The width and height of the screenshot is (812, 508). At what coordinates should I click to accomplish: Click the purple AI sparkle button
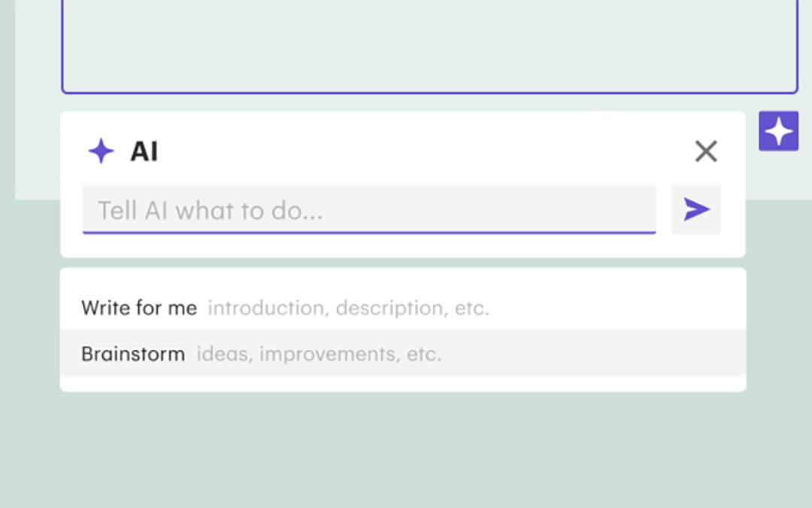click(x=778, y=131)
